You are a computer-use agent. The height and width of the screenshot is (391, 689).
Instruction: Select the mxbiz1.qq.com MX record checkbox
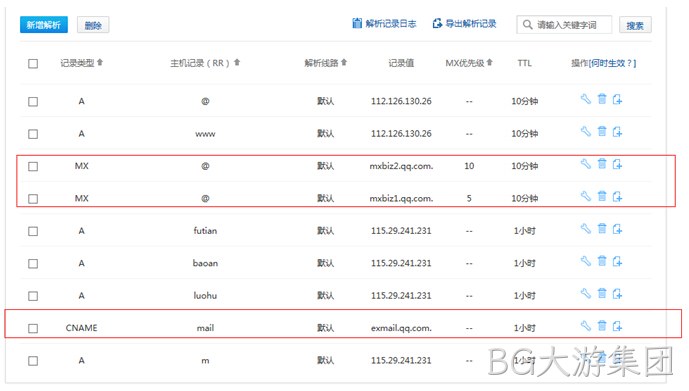33,199
